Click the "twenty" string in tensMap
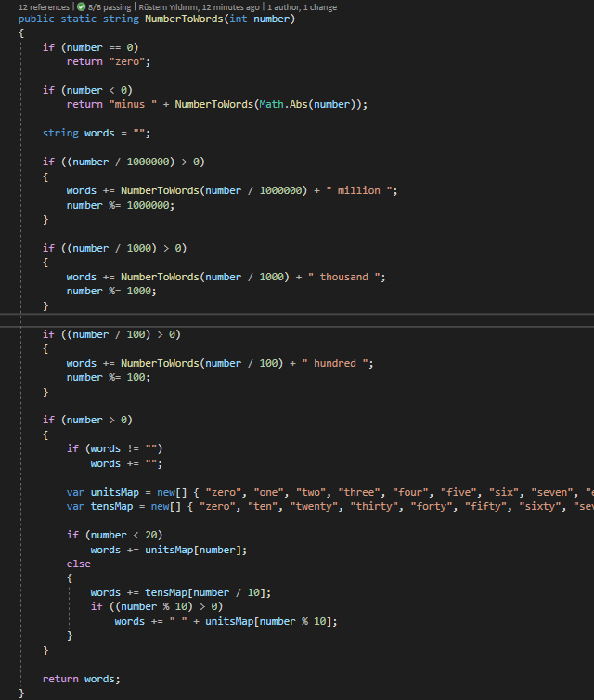Screen dimensions: 594x700 tap(315, 506)
